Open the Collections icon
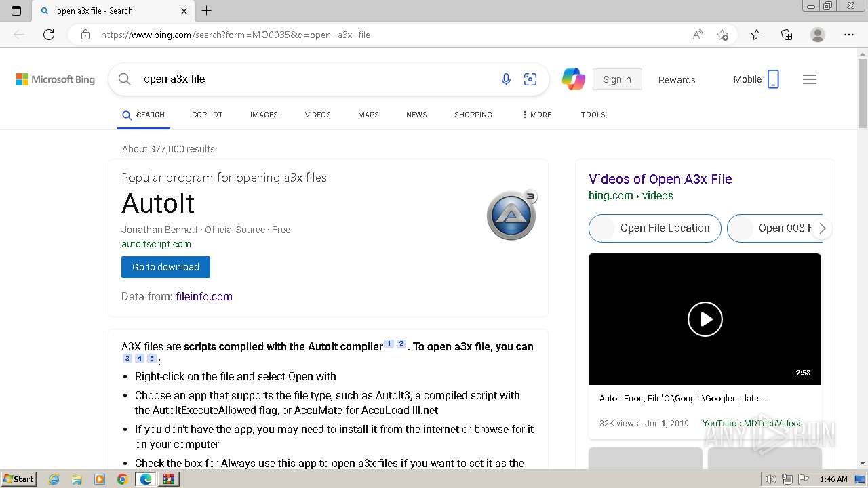Viewport: 868px width, 488px height. [787, 35]
